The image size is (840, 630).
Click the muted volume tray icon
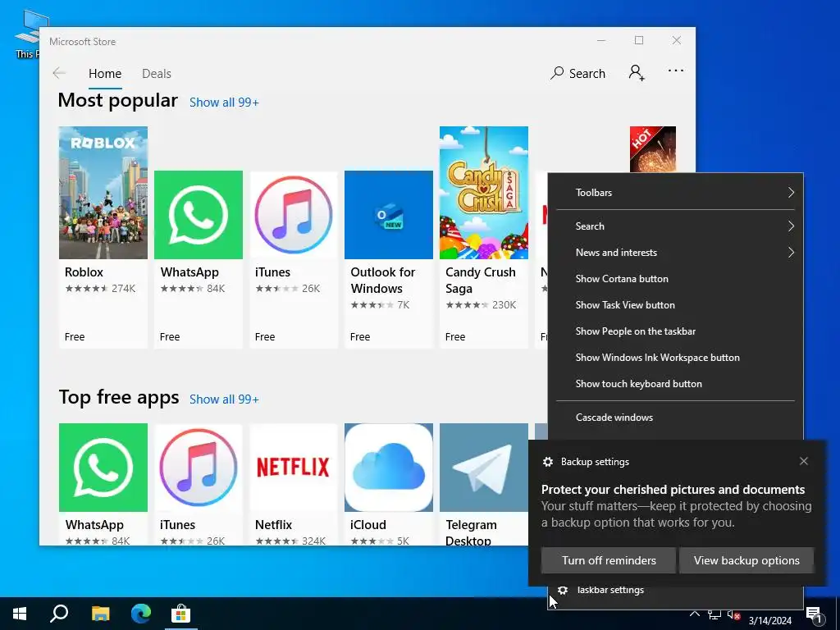(733, 615)
